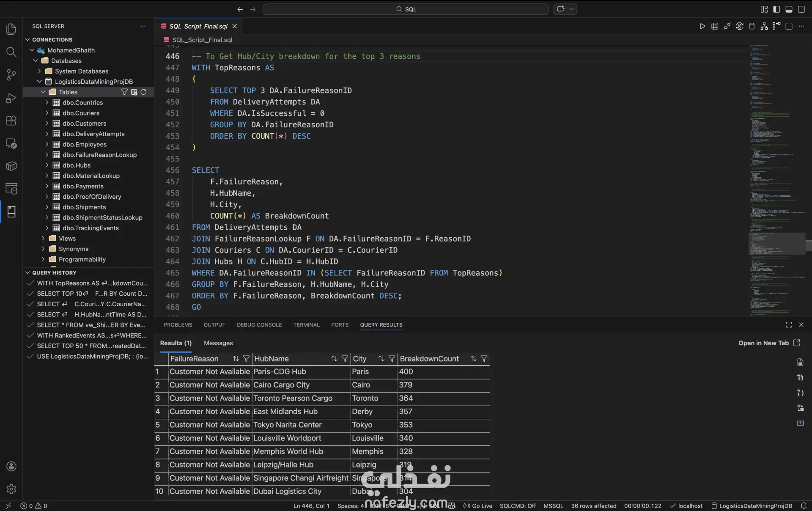Toggle SQLCMD mode in status bar

(518, 506)
